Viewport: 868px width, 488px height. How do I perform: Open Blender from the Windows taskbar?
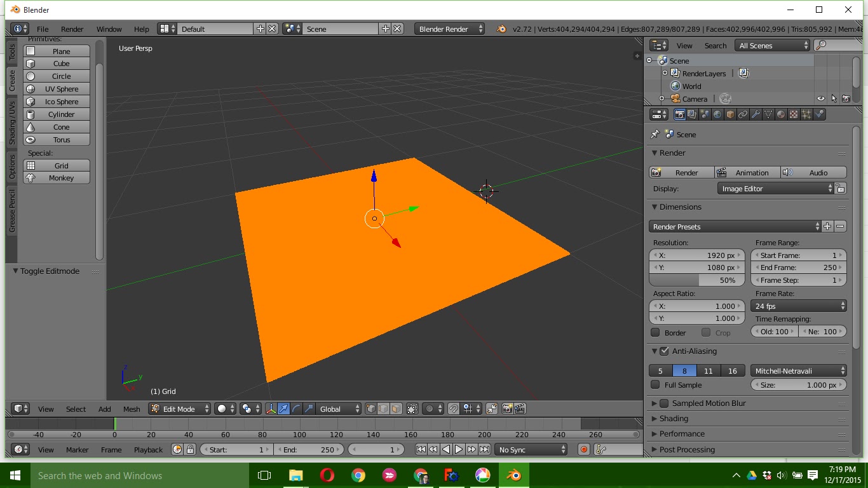pyautogui.click(x=513, y=475)
